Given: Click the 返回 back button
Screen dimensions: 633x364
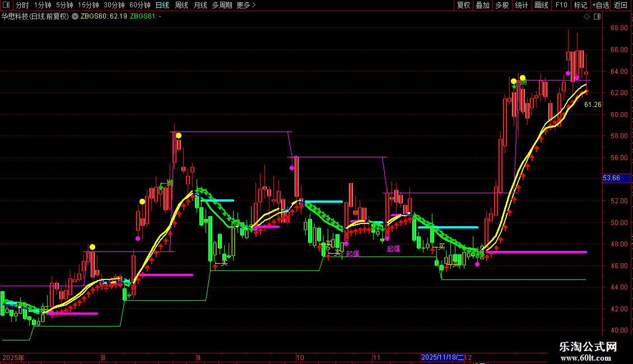Looking at the screenshot, I should click(621, 5).
